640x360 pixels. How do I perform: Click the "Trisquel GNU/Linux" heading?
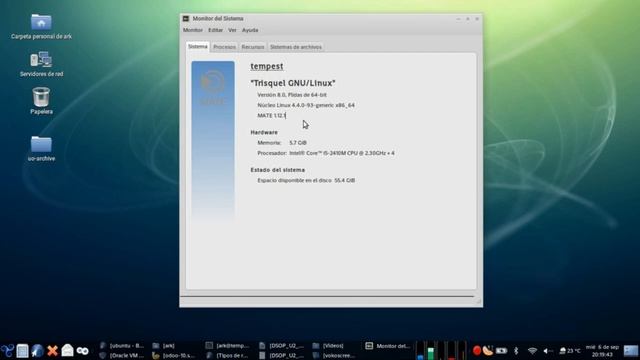(x=293, y=83)
